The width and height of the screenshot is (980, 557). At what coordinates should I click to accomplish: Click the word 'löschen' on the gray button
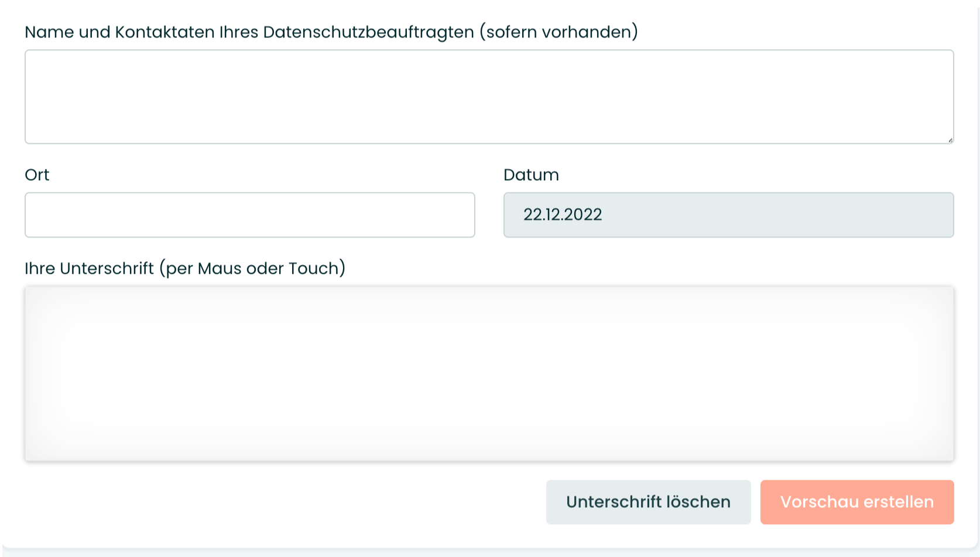[698, 502]
